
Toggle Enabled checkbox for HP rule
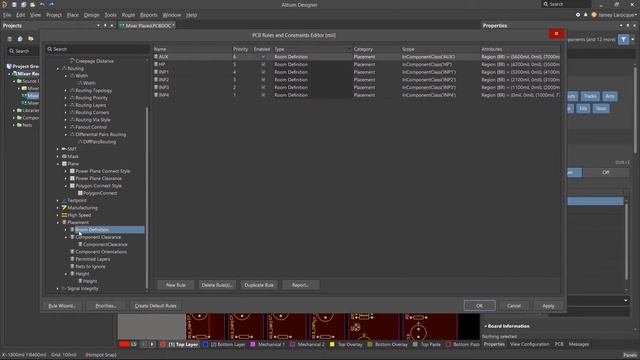pos(263,64)
